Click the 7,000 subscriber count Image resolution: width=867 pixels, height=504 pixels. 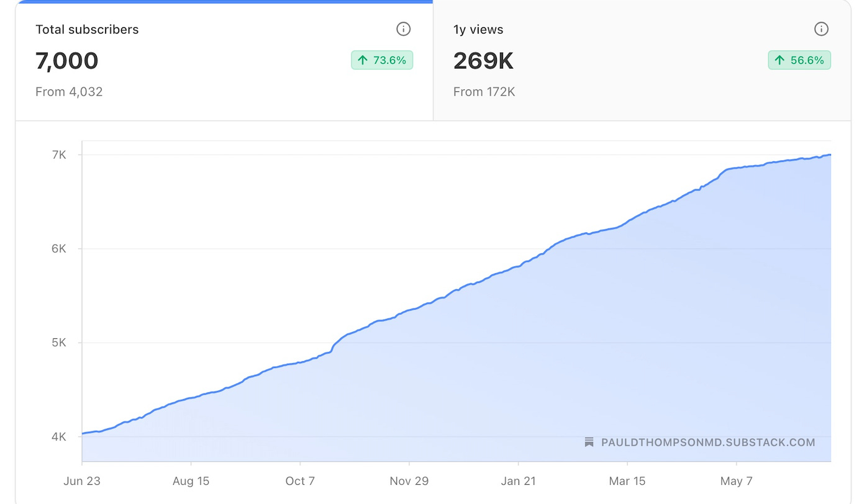click(67, 61)
